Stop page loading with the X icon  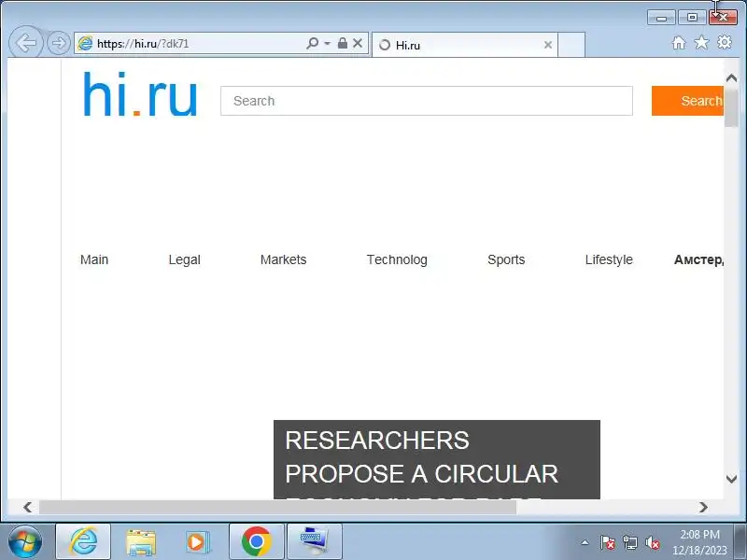tap(358, 43)
